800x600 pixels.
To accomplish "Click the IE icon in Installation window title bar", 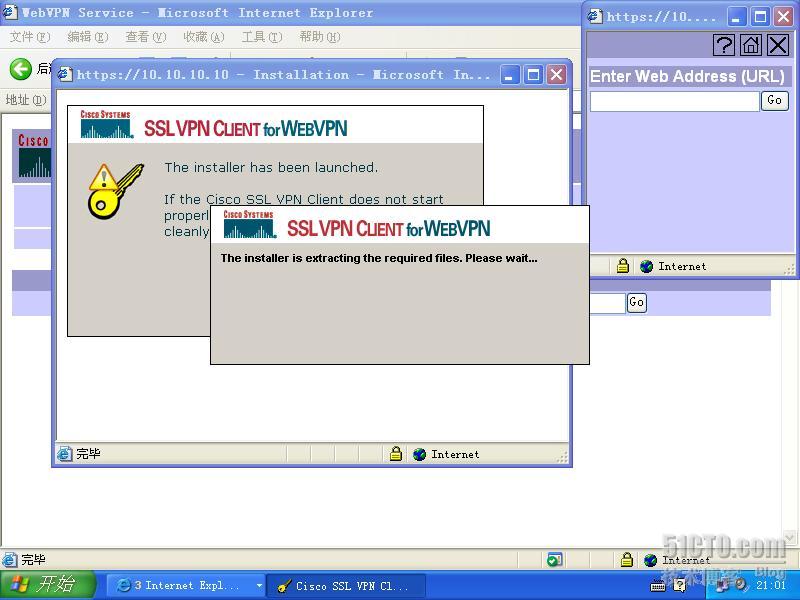I will [x=65, y=74].
